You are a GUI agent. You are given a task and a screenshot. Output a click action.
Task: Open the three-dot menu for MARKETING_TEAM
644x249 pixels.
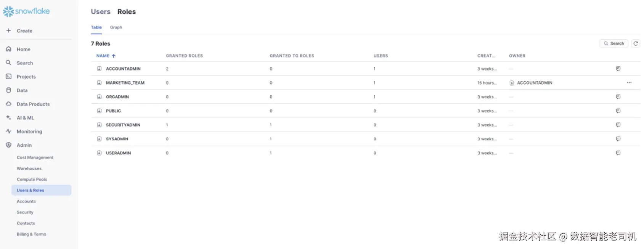click(629, 83)
